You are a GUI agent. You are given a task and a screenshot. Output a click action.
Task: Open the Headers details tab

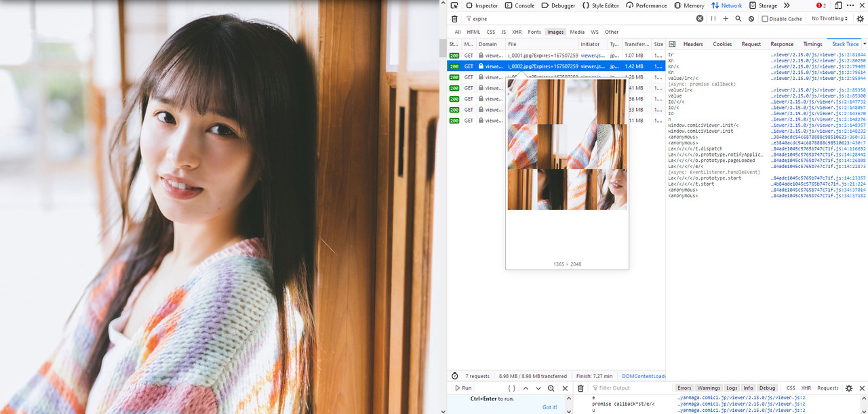tap(693, 44)
